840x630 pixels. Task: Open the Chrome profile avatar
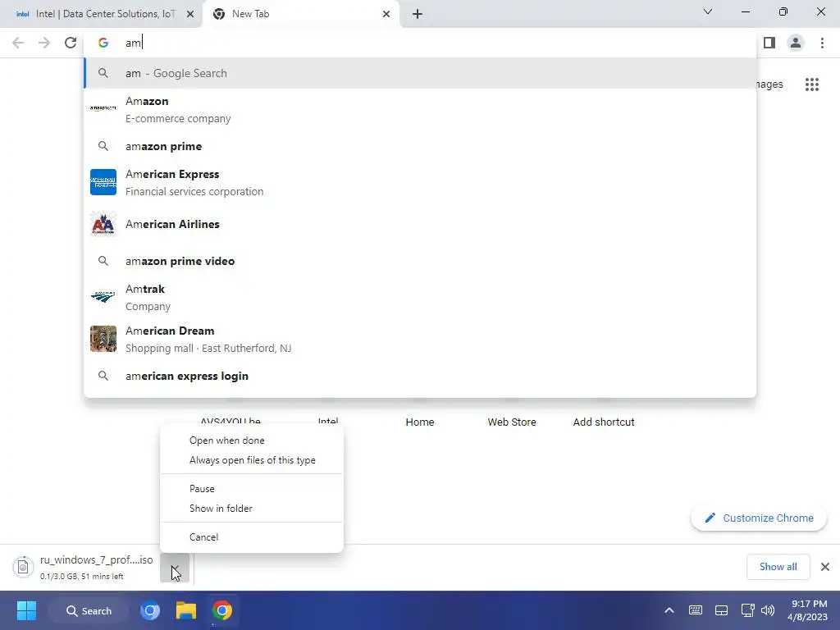point(796,43)
